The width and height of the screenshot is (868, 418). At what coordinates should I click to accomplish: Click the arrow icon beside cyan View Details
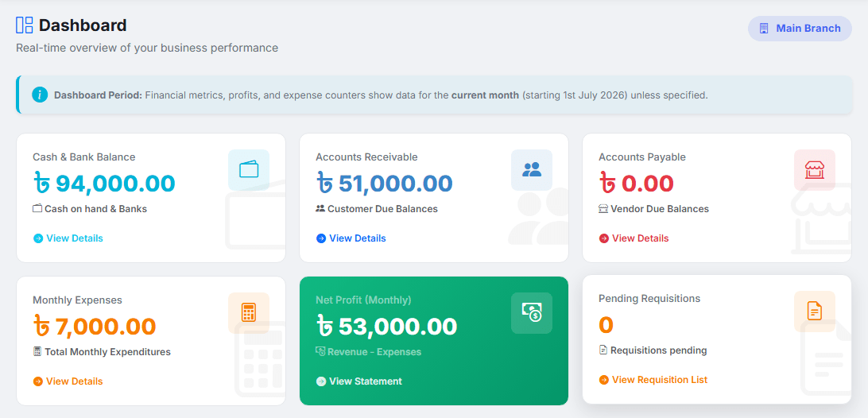coord(37,238)
